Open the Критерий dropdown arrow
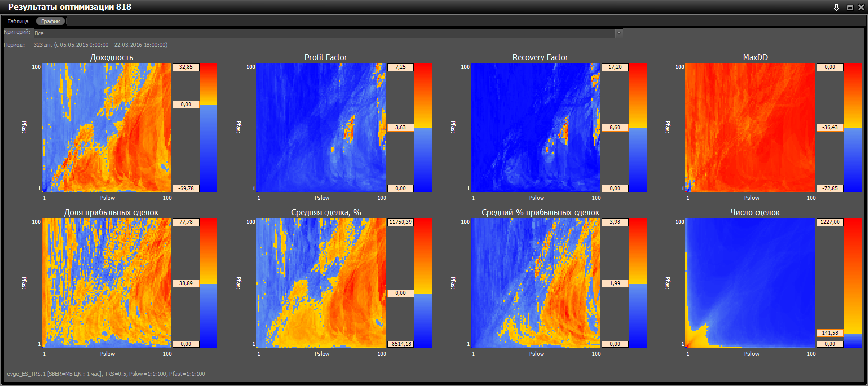 (x=619, y=33)
